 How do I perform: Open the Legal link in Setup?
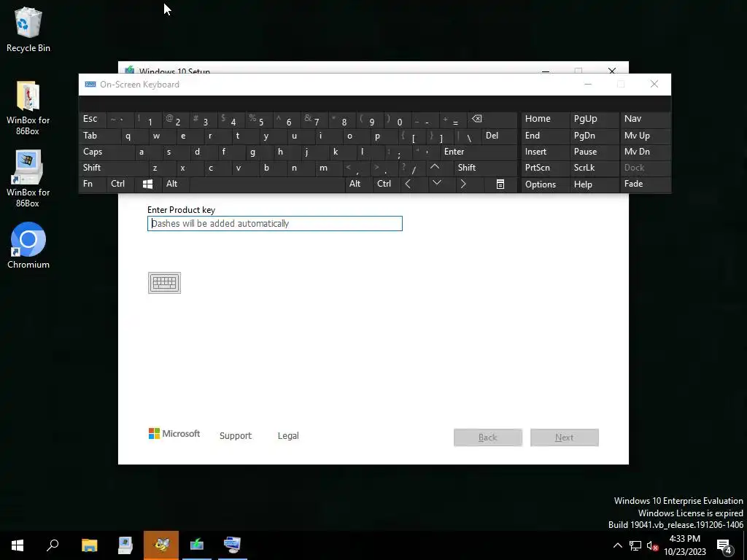288,436
